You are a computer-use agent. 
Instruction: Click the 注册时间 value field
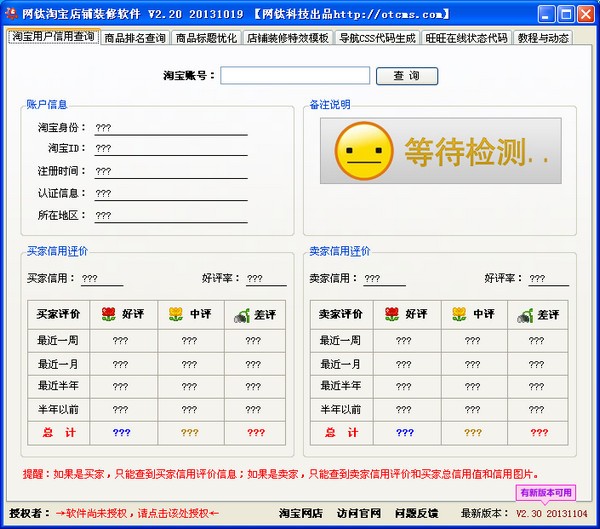click(171, 171)
